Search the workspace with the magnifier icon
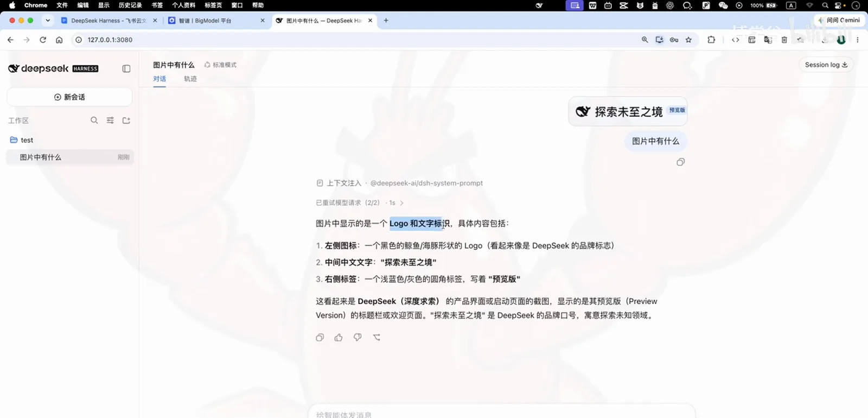The width and height of the screenshot is (868, 418). coord(94,121)
